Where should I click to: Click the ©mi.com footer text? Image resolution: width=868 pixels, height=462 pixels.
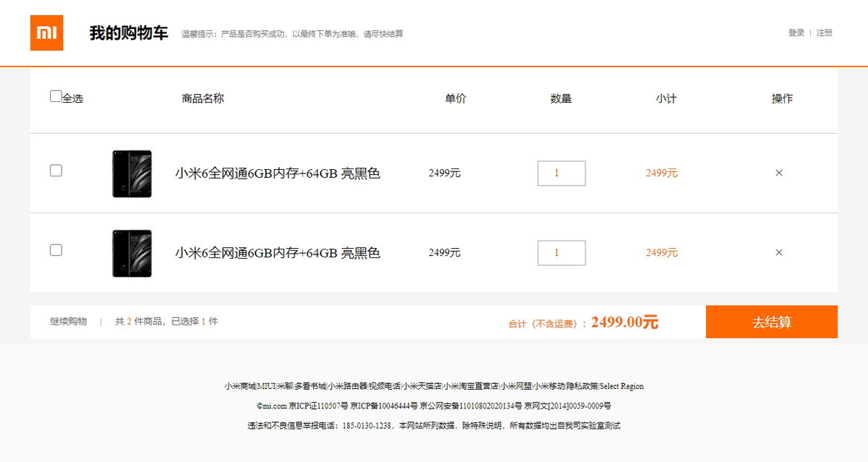pyautogui.click(x=272, y=406)
